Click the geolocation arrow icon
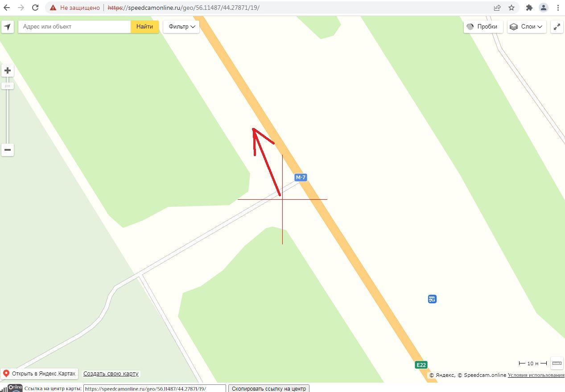The image size is (565, 392). point(7,27)
